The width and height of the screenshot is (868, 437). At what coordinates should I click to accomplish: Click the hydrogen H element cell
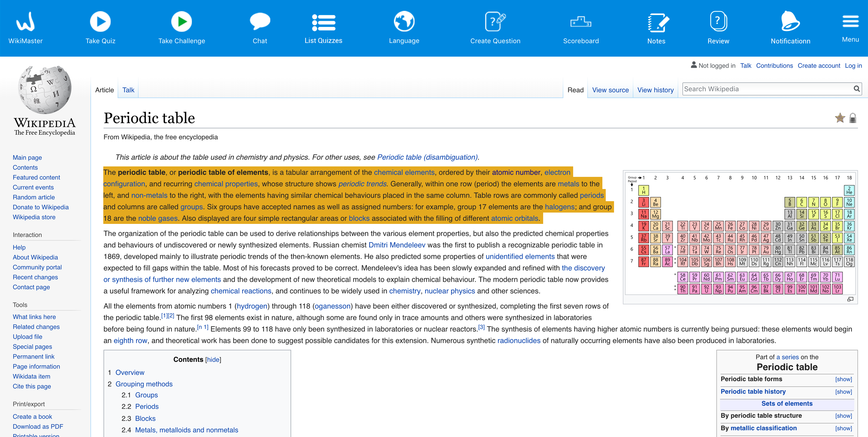coord(643,190)
